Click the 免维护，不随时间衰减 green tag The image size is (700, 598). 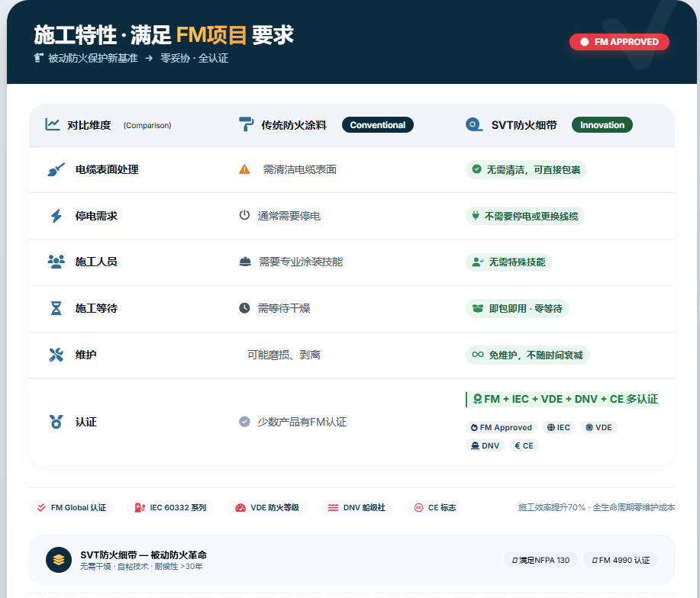(x=527, y=355)
